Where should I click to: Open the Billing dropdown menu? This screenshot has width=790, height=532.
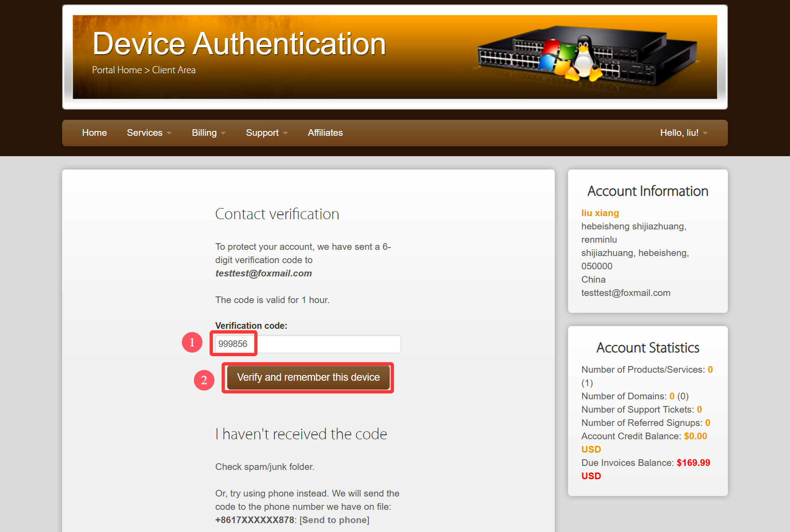[x=208, y=133]
